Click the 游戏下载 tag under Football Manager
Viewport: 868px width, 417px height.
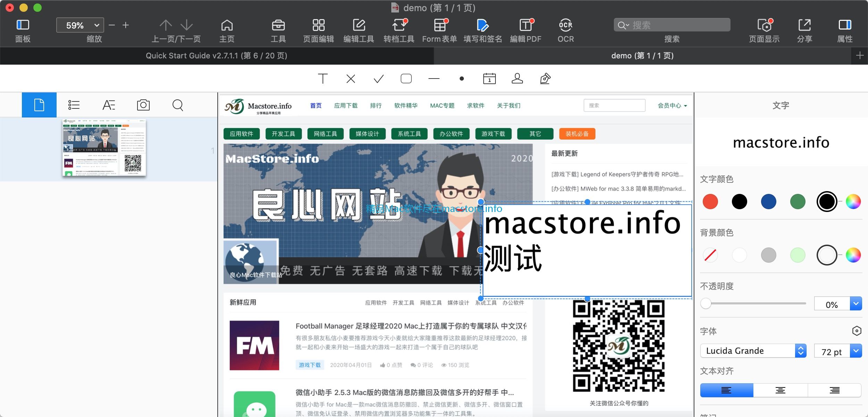click(x=310, y=365)
